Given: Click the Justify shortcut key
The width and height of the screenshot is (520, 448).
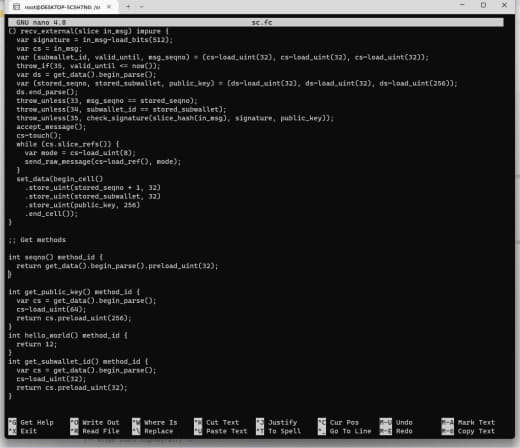Looking at the screenshot, I should pyautogui.click(x=260, y=422).
